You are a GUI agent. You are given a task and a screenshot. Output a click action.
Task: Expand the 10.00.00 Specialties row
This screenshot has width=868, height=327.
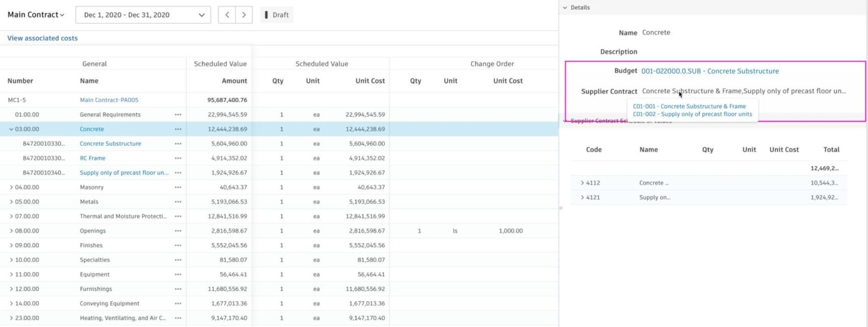point(11,260)
